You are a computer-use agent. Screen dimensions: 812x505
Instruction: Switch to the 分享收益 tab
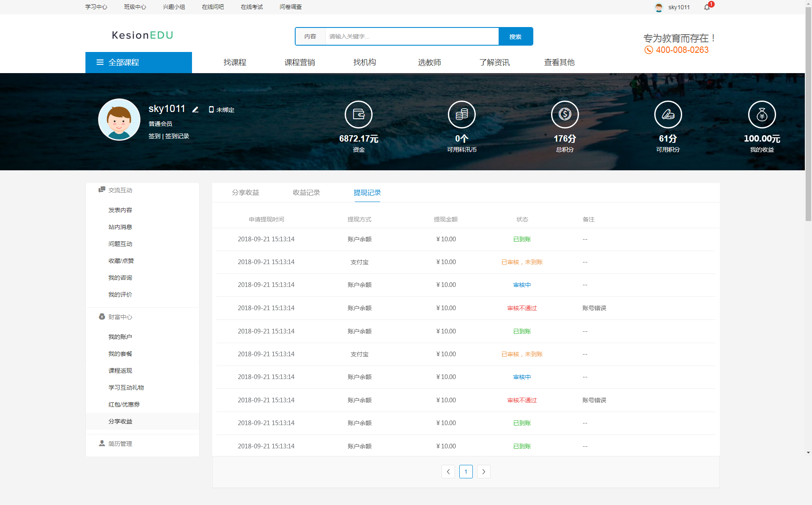(245, 193)
